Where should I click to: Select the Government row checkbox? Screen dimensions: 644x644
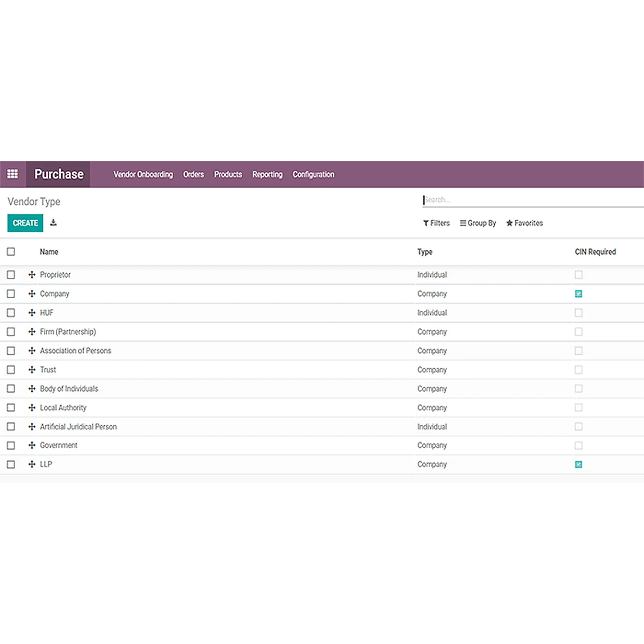point(11,445)
